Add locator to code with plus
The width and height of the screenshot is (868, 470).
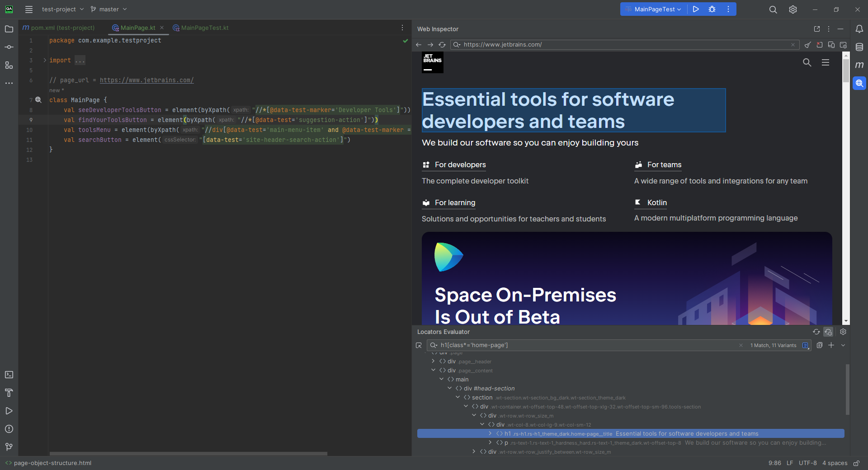coord(831,345)
